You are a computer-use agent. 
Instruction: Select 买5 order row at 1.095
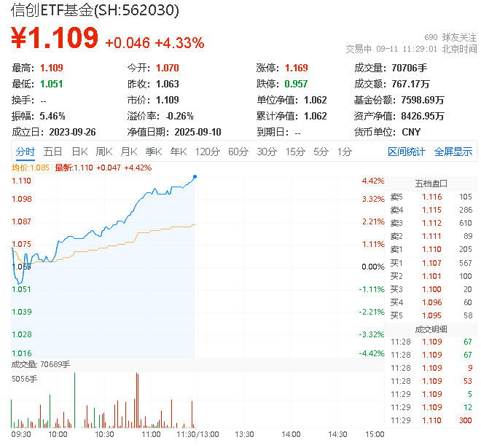tap(431, 315)
